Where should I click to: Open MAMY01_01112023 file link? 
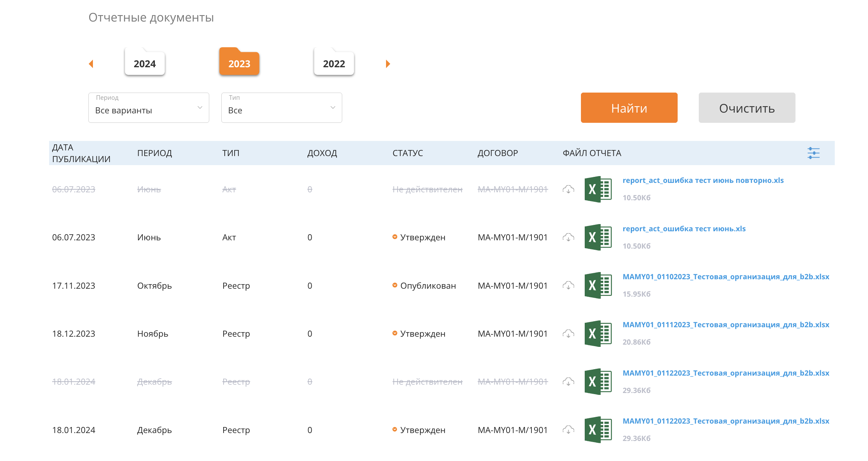click(726, 325)
